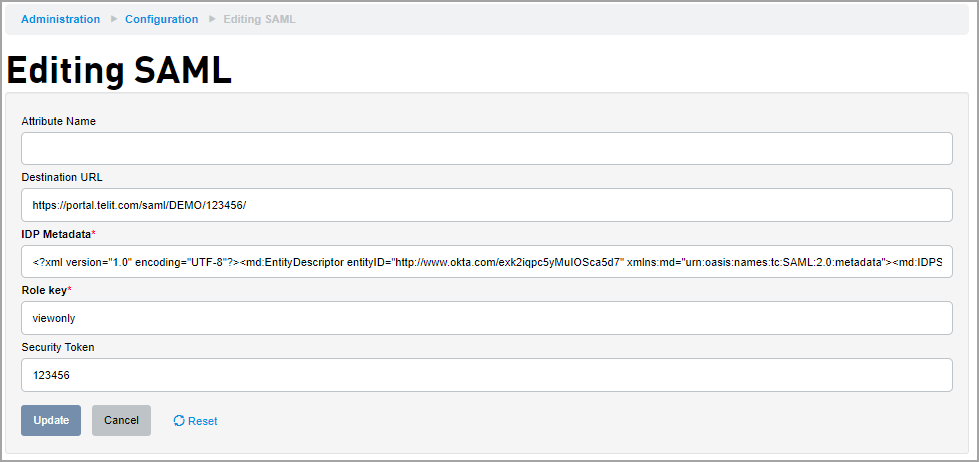Open the Configuration breadcrumb link
This screenshot has height=462, width=979.
[162, 19]
